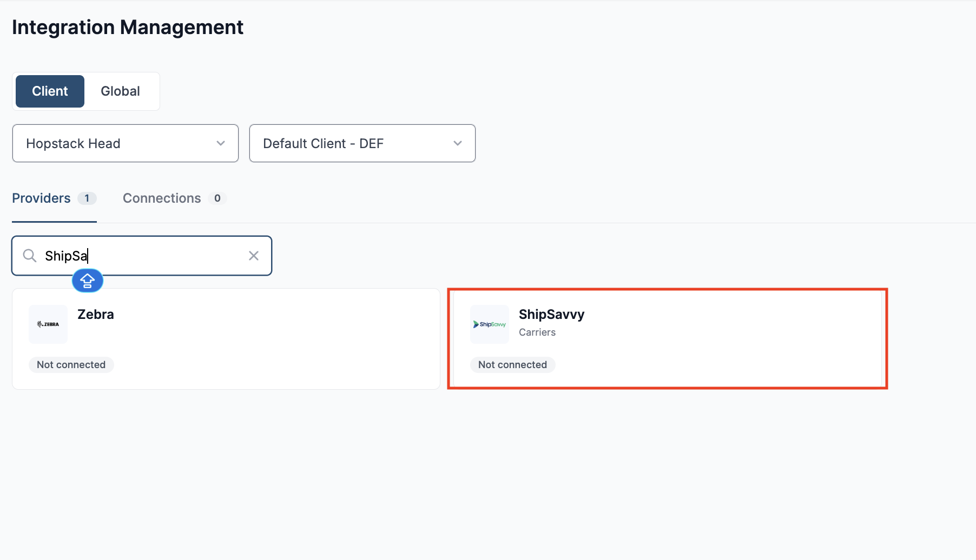The height and width of the screenshot is (560, 976).
Task: Open the Zebra provider card
Action: (x=226, y=339)
